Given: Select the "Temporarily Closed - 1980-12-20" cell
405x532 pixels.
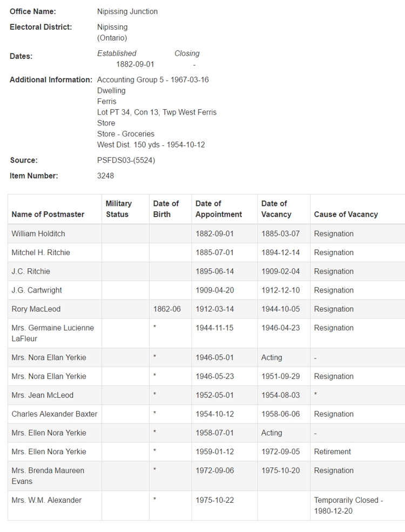Looking at the screenshot, I should (x=348, y=506).
